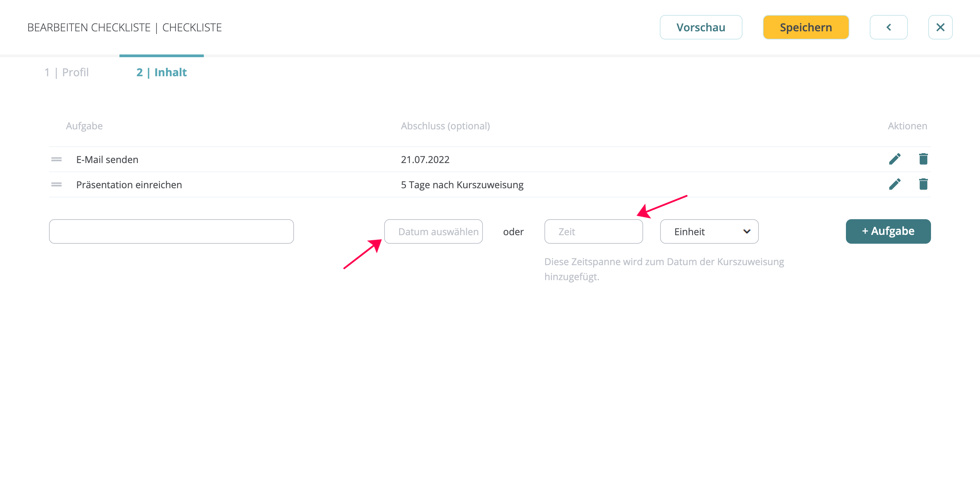Select the Präsentation einreichen task text
Screen dimensions: 980x484
click(x=129, y=184)
